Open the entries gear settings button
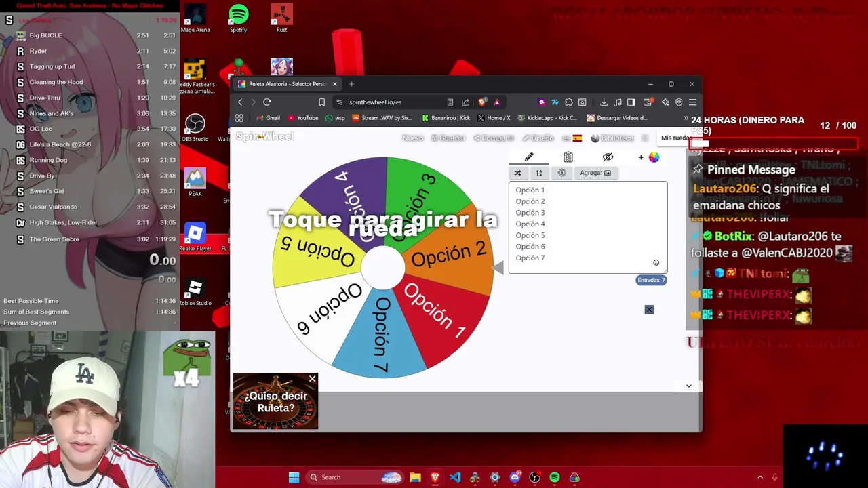Screen dimensions: 868x488 561,173
